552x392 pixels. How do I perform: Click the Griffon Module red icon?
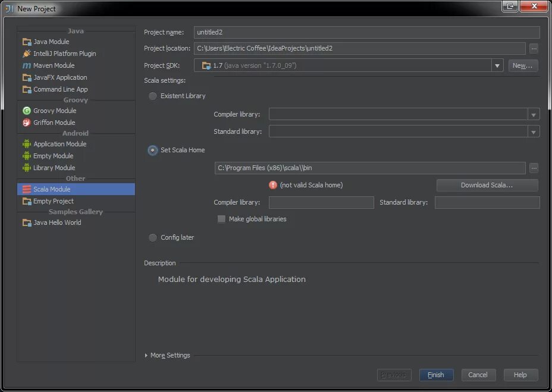click(x=27, y=123)
